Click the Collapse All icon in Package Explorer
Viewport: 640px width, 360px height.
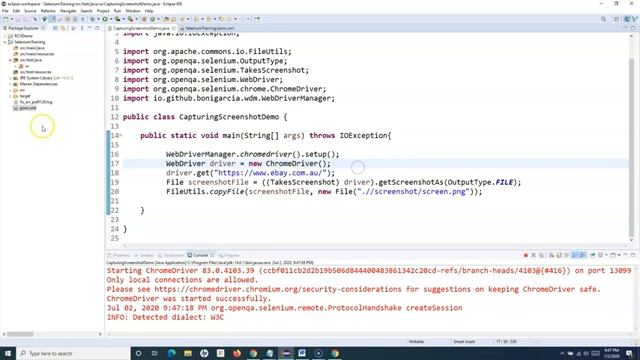(x=56, y=28)
